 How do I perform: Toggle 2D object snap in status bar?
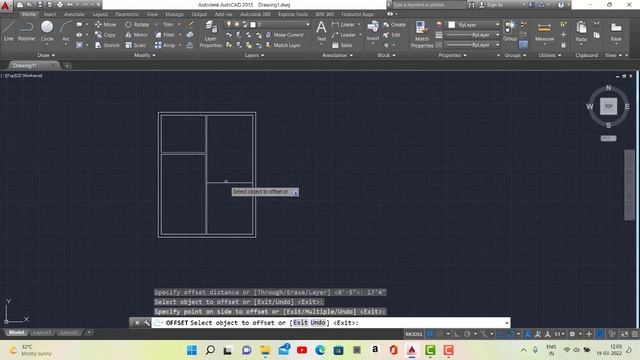(x=511, y=334)
